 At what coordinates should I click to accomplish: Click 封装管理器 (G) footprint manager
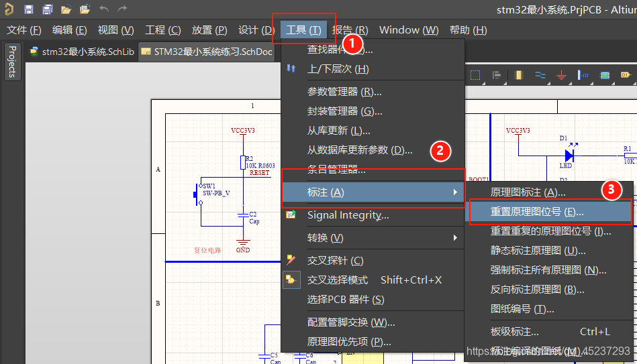[x=344, y=111]
